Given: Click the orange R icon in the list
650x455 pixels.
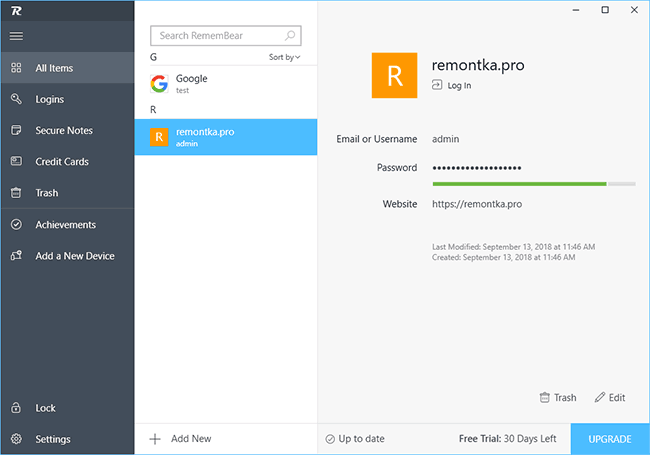Looking at the screenshot, I should [159, 137].
